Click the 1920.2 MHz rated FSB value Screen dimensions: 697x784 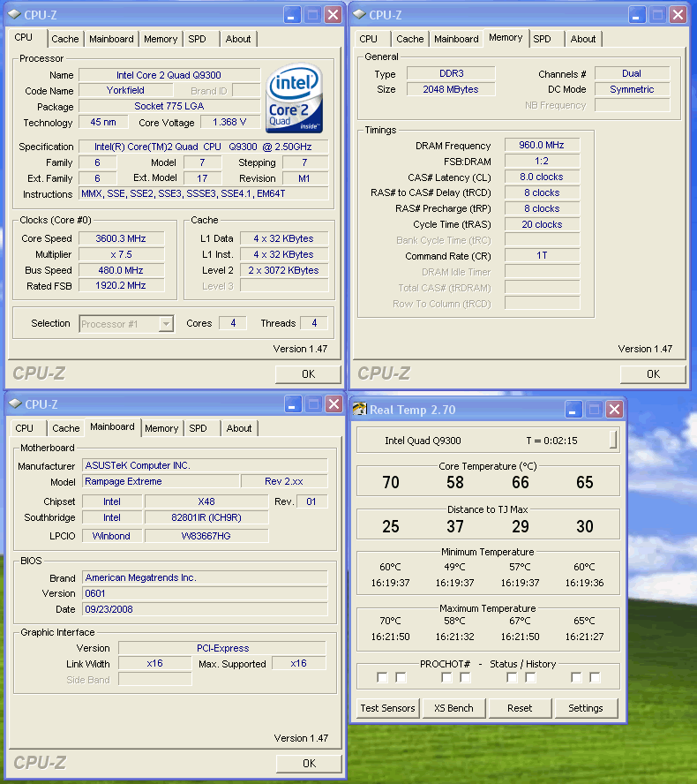click(122, 285)
